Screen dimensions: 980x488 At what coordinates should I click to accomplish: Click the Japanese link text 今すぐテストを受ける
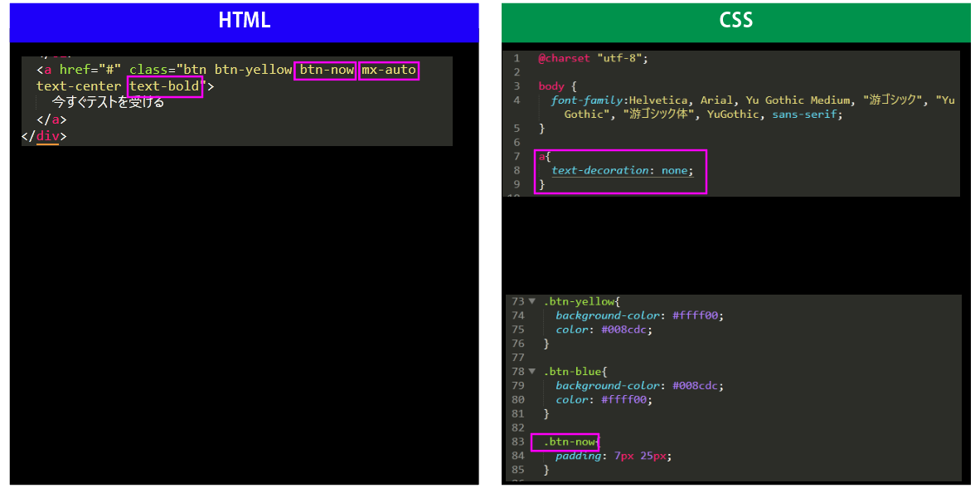point(108,103)
